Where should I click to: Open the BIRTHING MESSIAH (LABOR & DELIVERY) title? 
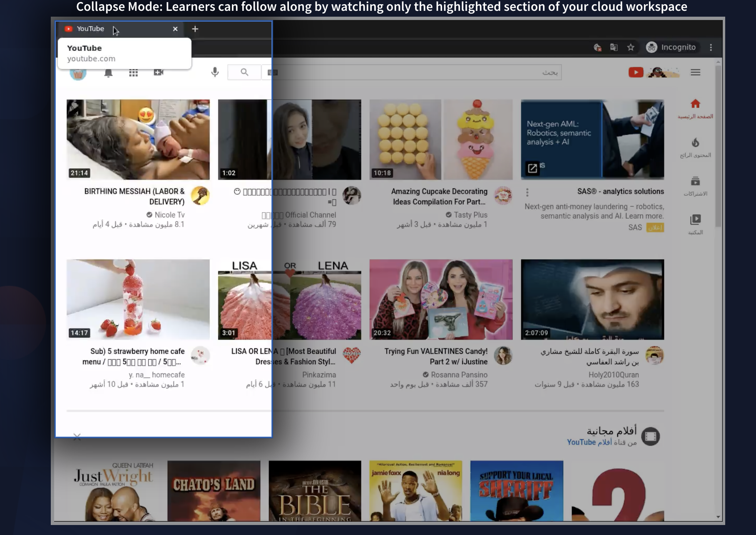(x=134, y=196)
